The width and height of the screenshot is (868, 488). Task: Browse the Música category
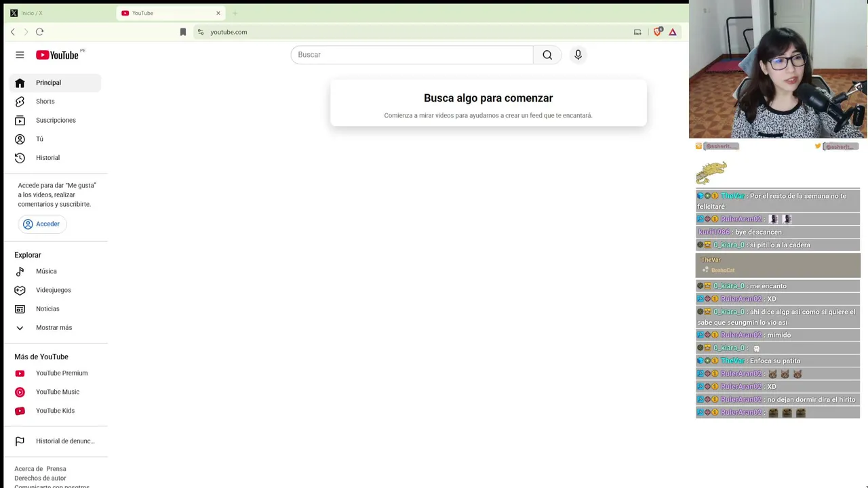click(x=55, y=271)
